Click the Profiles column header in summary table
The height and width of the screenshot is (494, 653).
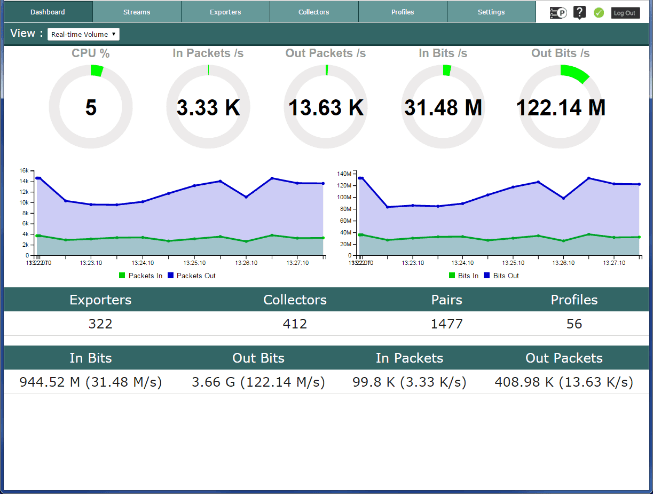[x=574, y=299]
